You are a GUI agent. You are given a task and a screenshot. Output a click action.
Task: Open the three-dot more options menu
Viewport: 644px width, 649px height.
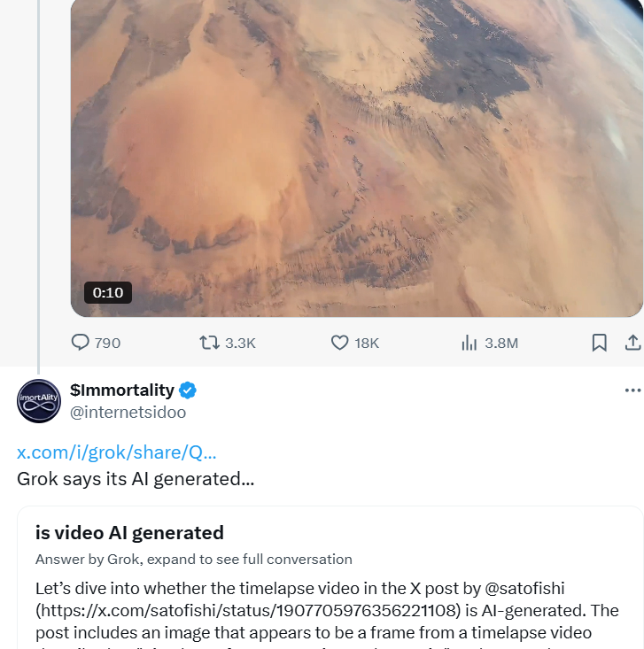click(x=632, y=390)
